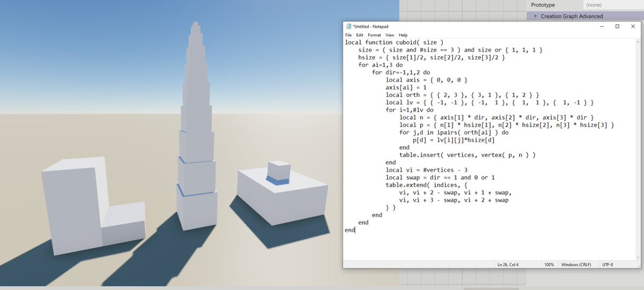Open the View menu in Notepad
Image resolution: width=644 pixels, height=290 pixels.
click(x=390, y=35)
